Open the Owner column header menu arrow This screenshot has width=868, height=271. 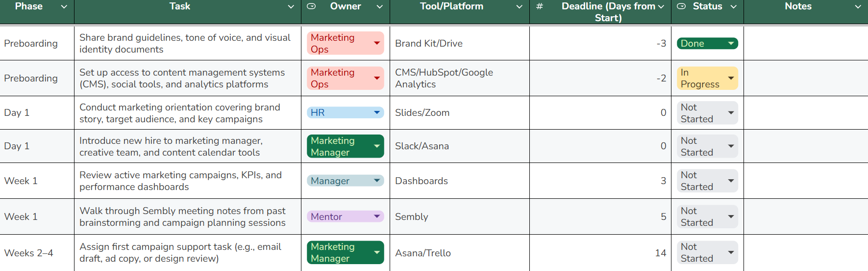pyautogui.click(x=379, y=6)
